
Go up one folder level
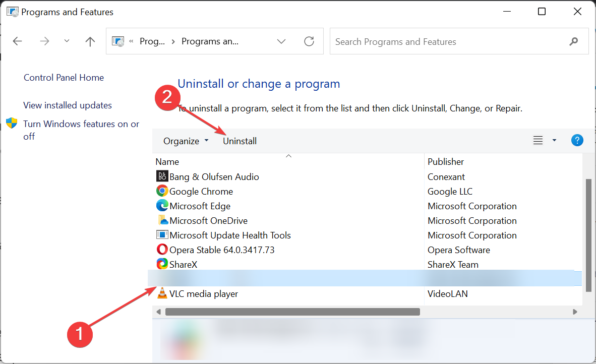click(90, 41)
